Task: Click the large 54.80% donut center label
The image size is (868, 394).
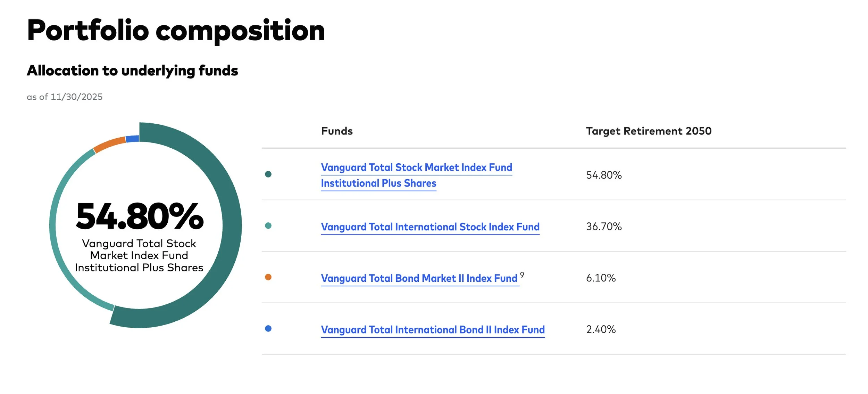Action: pyautogui.click(x=140, y=217)
